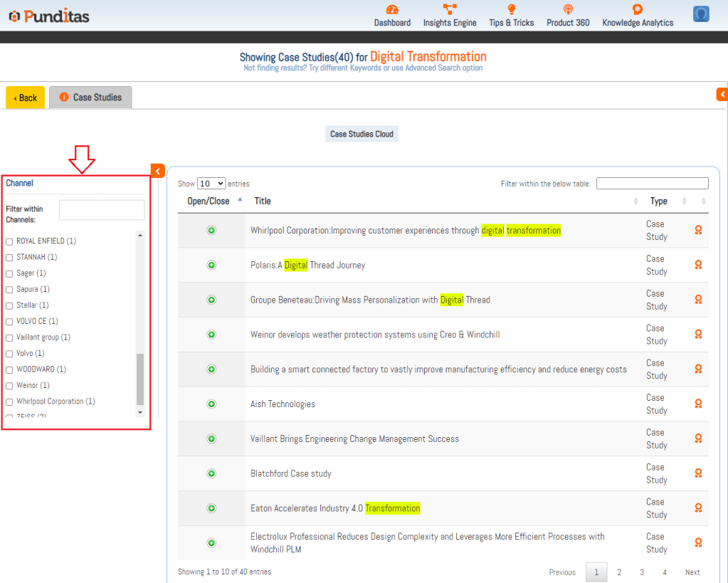Open the Dashboard gauge icon
This screenshot has height=583, width=728.
click(x=392, y=9)
